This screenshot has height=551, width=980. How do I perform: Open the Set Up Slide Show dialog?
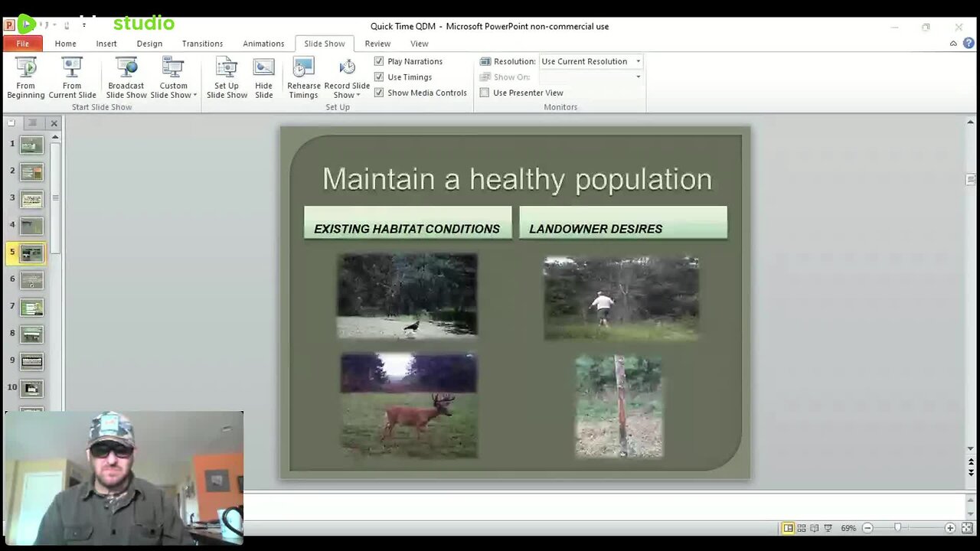[227, 78]
